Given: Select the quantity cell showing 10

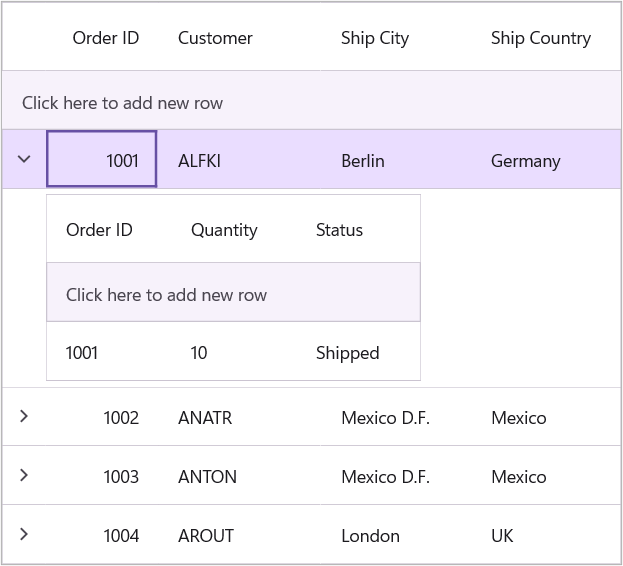Looking at the screenshot, I should click(x=199, y=353).
